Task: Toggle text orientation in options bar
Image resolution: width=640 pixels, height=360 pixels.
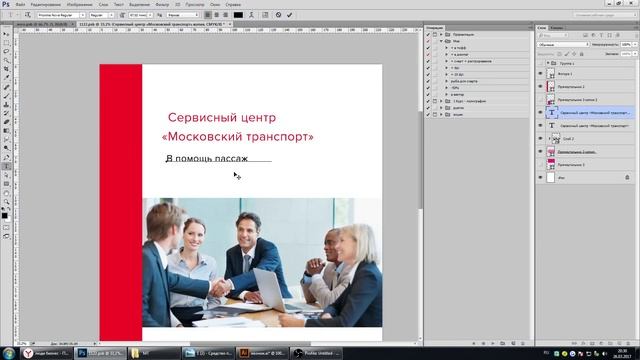Action: [x=28, y=15]
